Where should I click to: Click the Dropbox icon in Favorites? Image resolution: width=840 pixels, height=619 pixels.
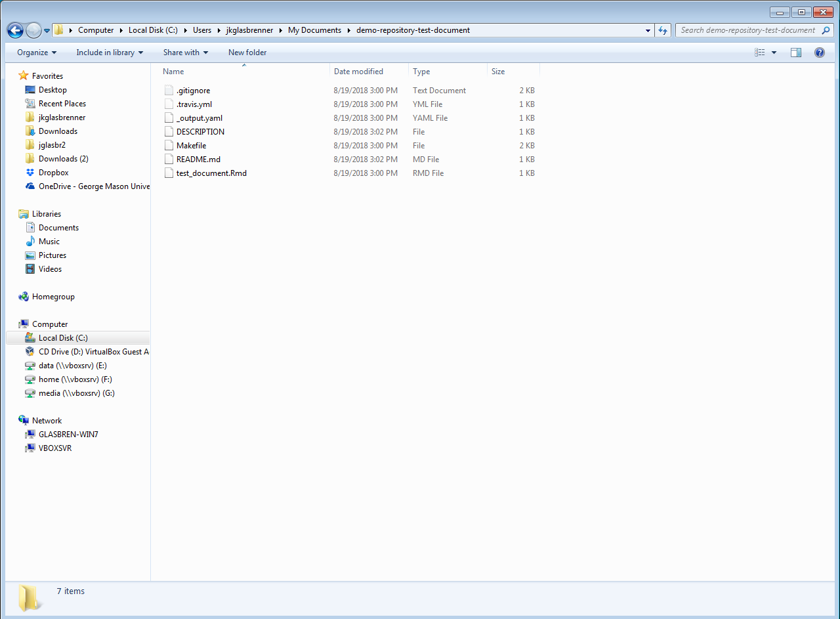(30, 173)
